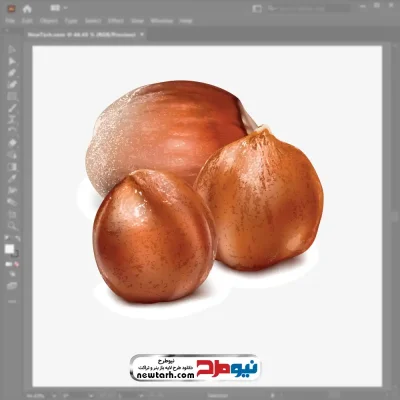
Task: Select the Pen tool
Action: tap(12, 73)
